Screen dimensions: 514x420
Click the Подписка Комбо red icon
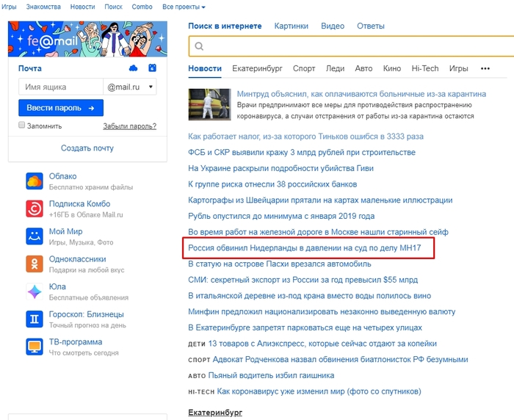tap(35, 209)
